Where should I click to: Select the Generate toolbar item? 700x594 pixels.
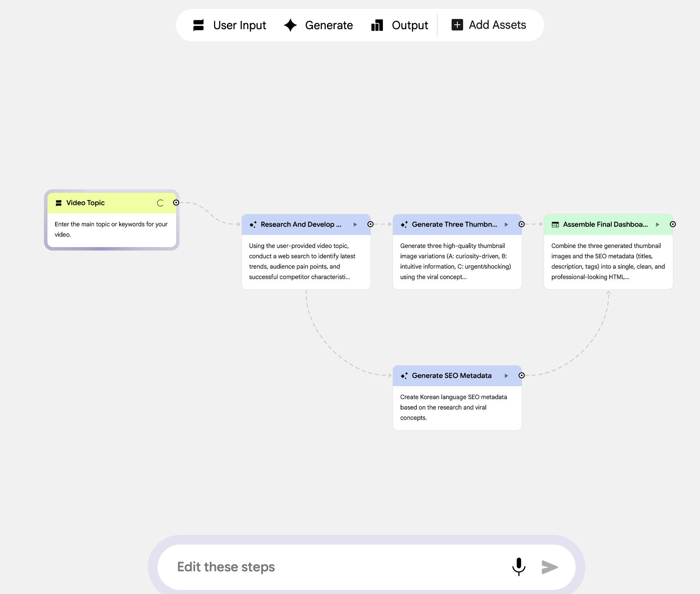point(318,25)
